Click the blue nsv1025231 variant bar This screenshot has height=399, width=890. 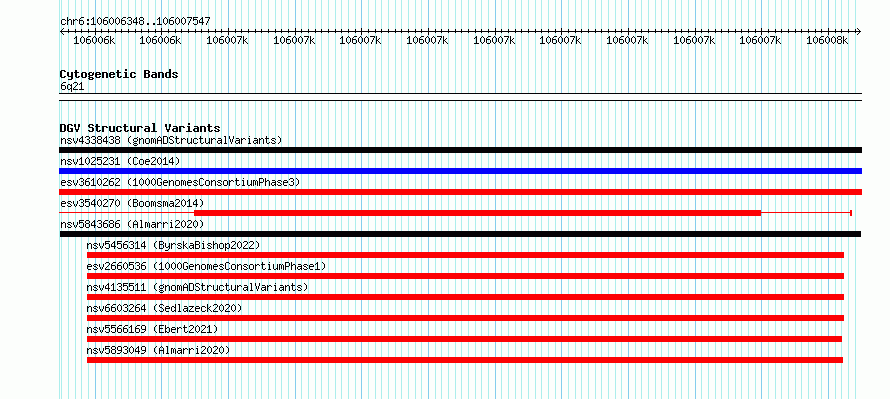460,171
